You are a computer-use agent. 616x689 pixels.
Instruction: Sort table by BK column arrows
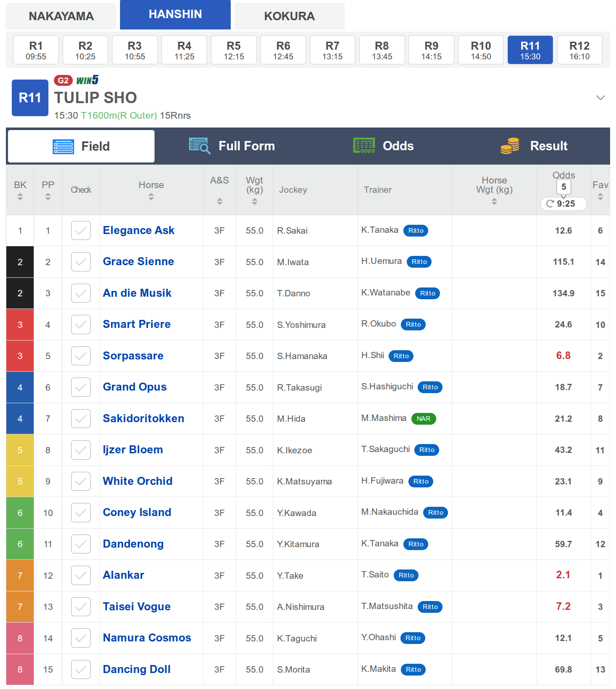[x=20, y=197]
